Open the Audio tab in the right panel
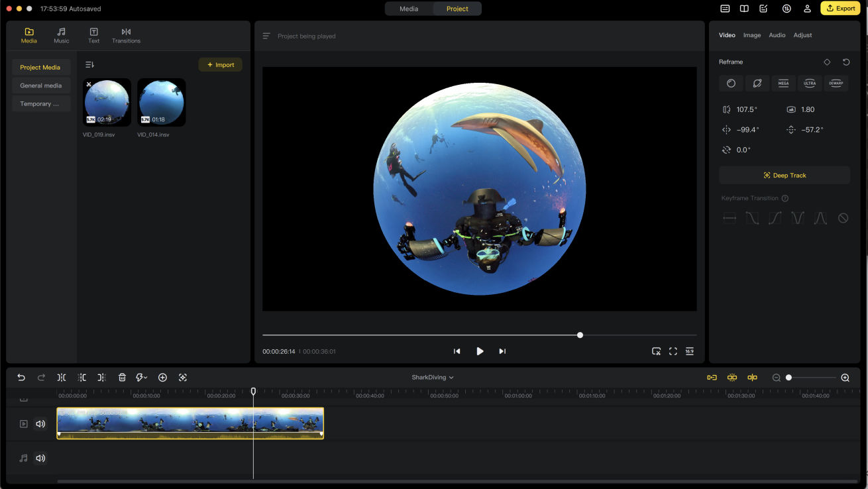 (777, 35)
